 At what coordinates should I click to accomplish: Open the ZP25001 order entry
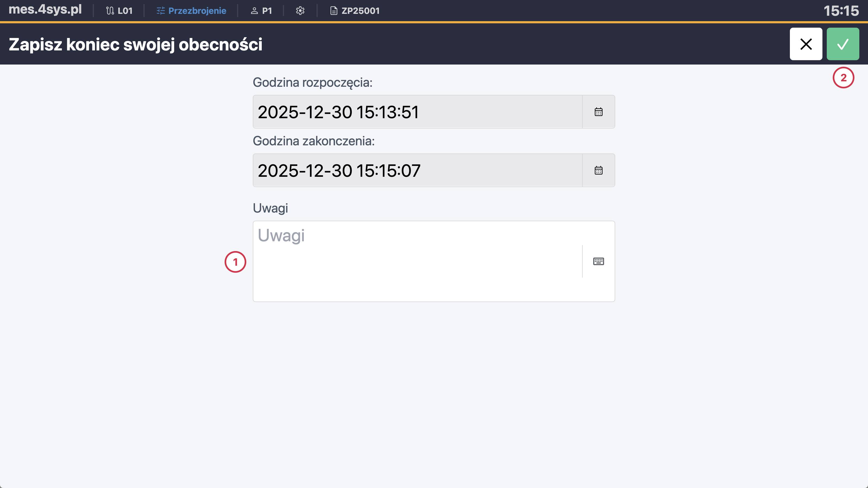pyautogui.click(x=360, y=11)
